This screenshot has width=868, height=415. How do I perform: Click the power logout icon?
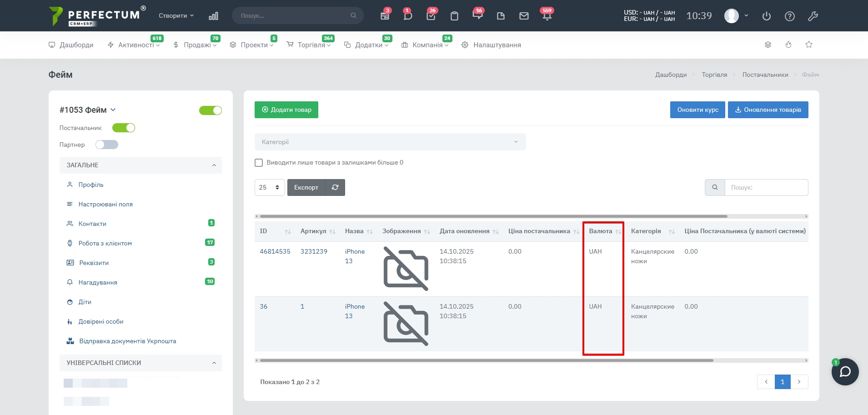[766, 16]
